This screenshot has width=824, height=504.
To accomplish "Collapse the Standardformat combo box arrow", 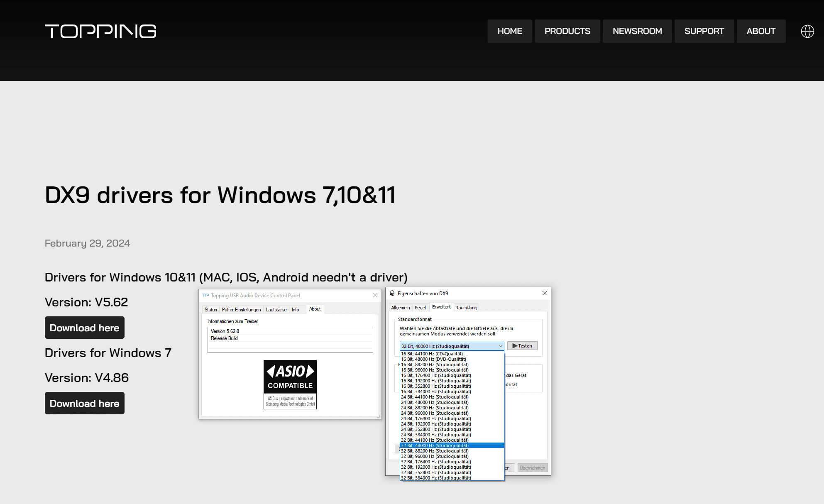I will click(500, 346).
